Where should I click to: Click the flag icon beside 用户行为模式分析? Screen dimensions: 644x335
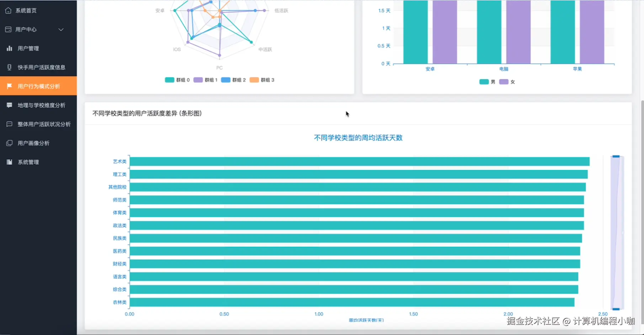pyautogui.click(x=10, y=86)
